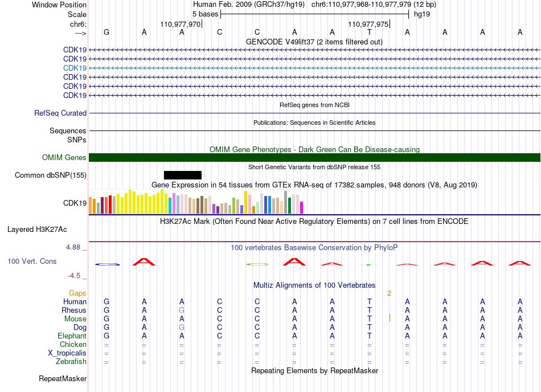
Task: Click the 5 bases scale bar
Action: tap(315, 14)
